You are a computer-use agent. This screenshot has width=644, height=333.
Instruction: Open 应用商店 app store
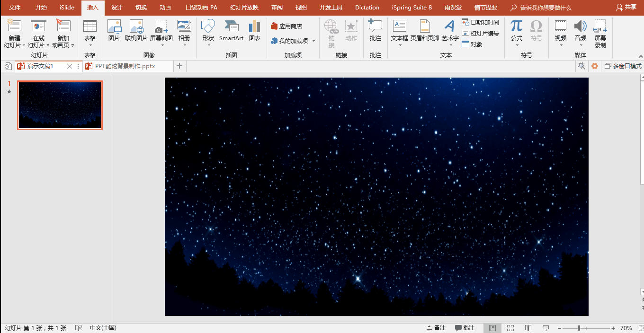[x=286, y=26]
